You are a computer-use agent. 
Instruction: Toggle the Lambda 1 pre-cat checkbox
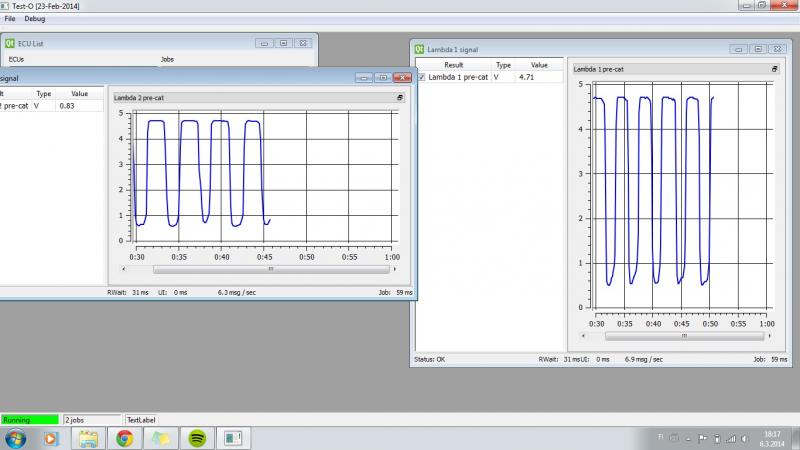(x=422, y=77)
